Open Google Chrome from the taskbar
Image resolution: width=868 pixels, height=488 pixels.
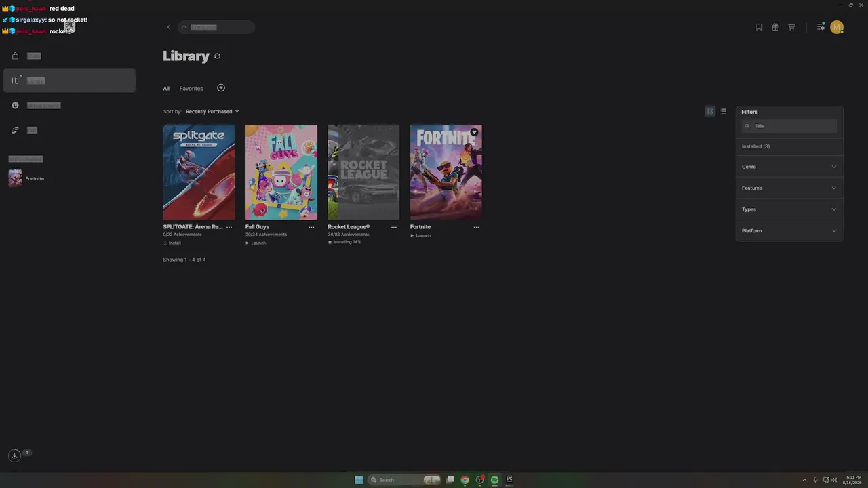coord(465,480)
